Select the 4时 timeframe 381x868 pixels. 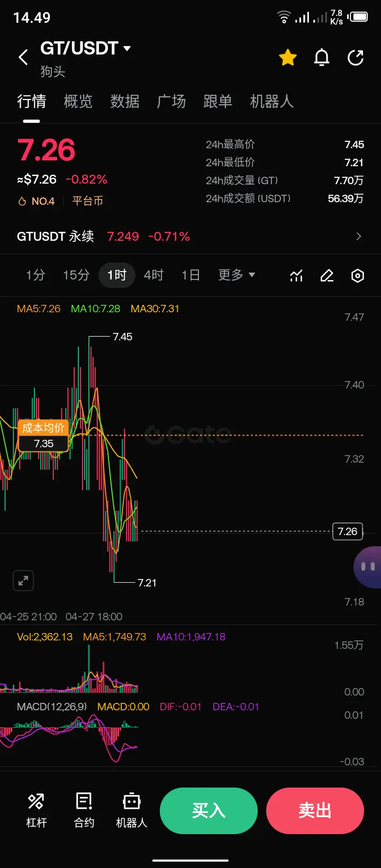click(x=154, y=275)
